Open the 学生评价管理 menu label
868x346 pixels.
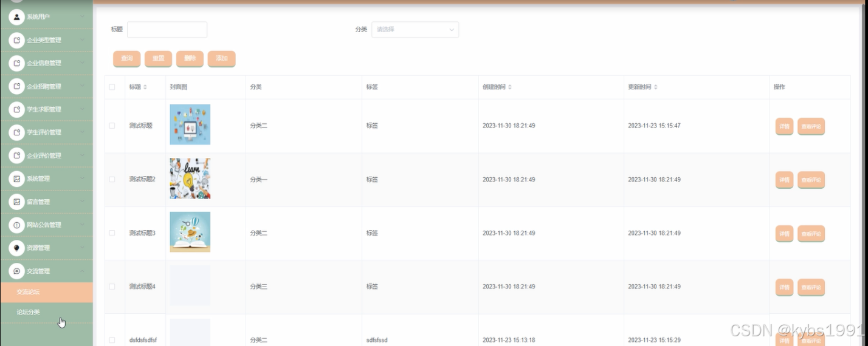44,132
